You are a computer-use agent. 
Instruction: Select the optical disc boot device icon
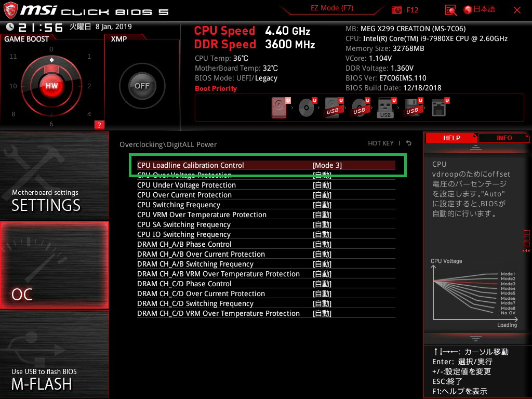pyautogui.click(x=307, y=108)
